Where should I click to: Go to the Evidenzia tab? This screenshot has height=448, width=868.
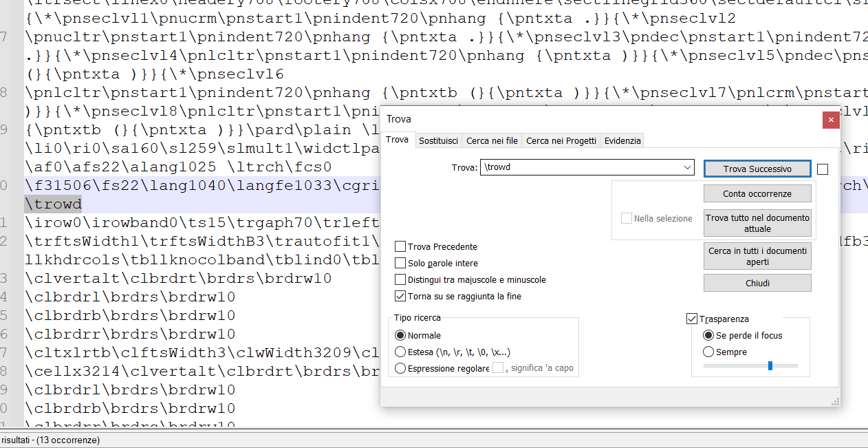tap(622, 140)
